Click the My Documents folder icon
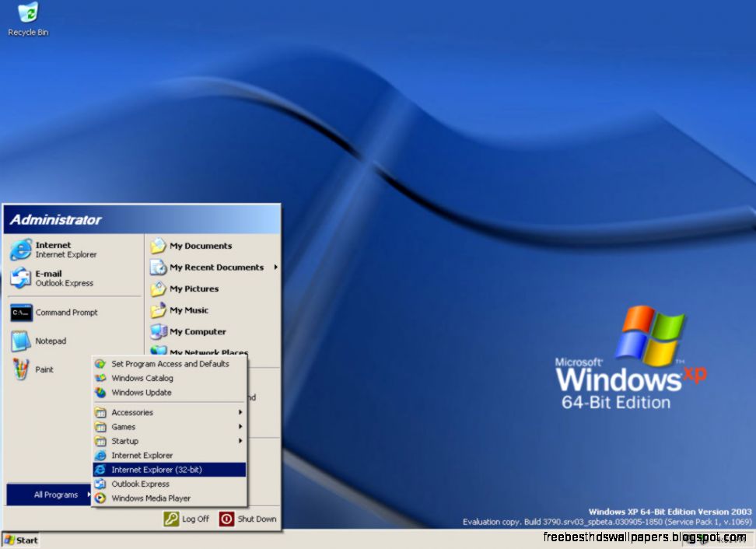Screen dimensions: 756x549 [158, 246]
